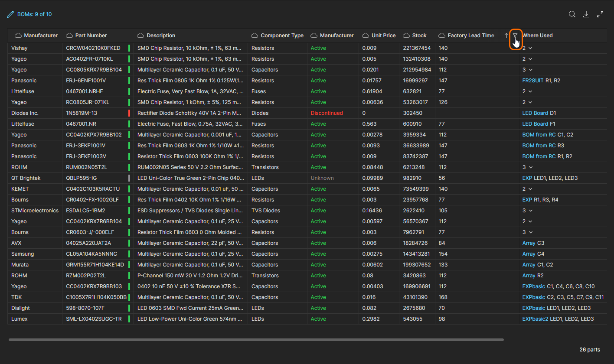This screenshot has height=364, width=614.
Task: Open the EXPbasic2 link
Action: (536, 319)
